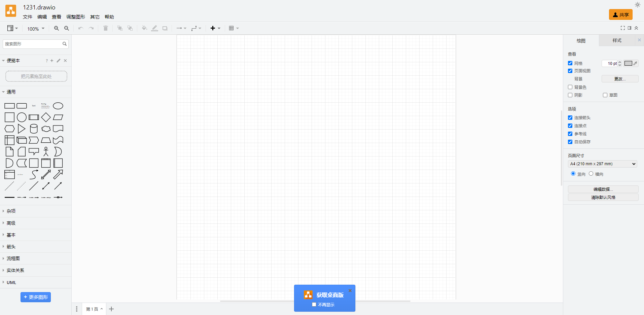
Task: Toggle fullscreen mode icon
Action: coord(623,28)
